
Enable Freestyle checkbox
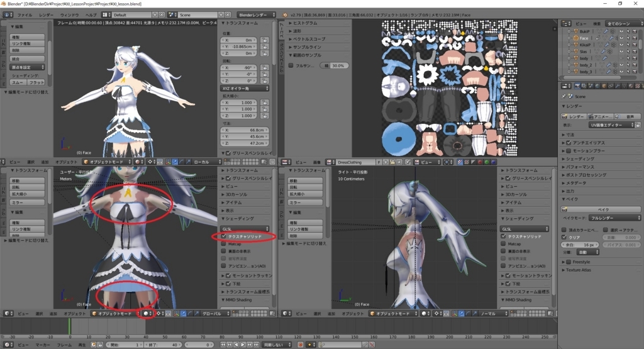pyautogui.click(x=569, y=262)
